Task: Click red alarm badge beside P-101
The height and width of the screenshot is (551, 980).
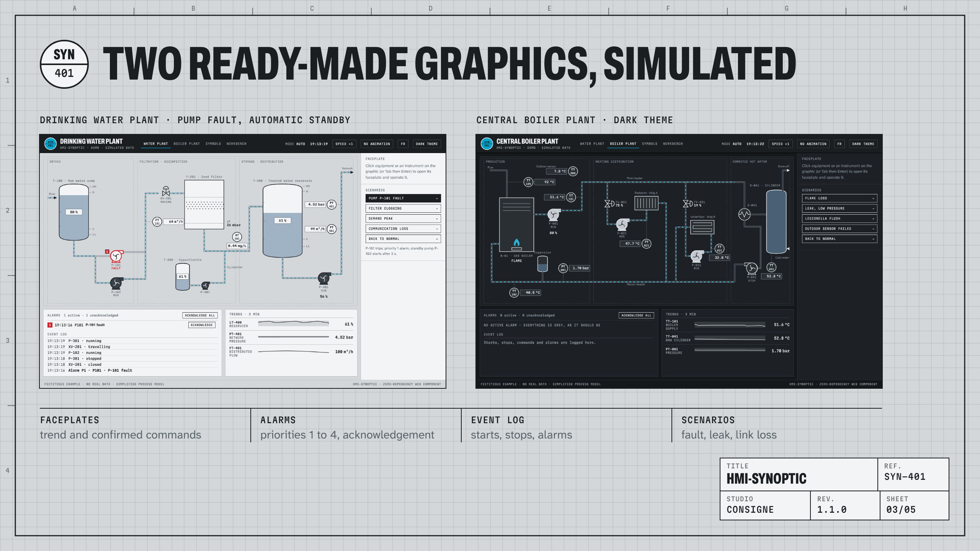Action: click(x=107, y=251)
